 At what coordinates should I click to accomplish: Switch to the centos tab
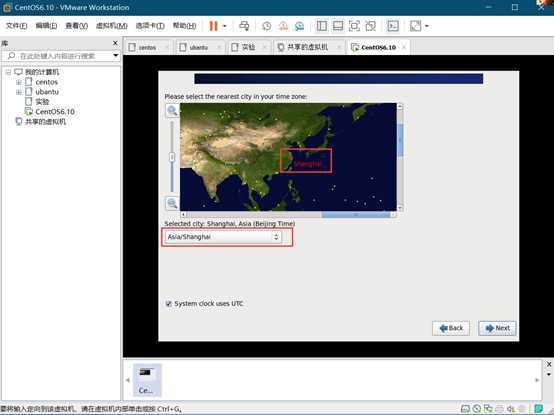click(x=147, y=47)
